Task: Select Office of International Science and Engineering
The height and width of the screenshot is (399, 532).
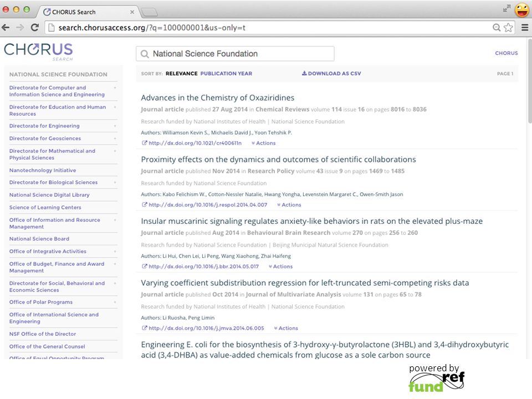Action: tap(54, 318)
